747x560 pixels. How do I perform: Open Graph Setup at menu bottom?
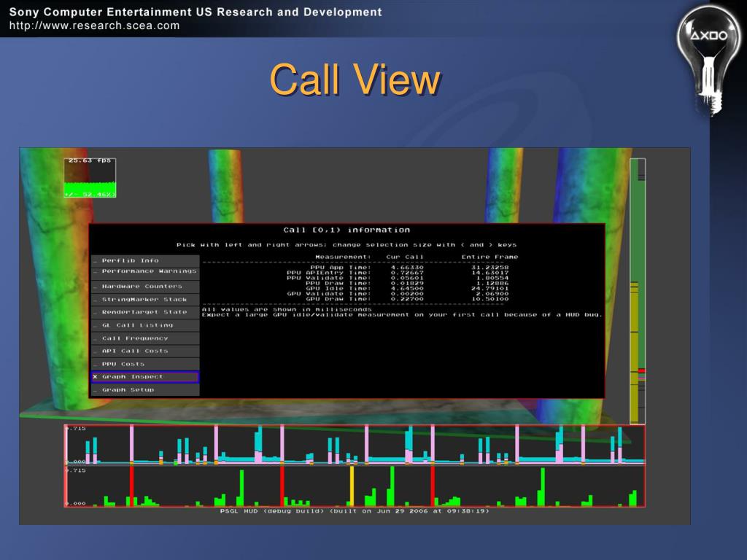[145, 389]
